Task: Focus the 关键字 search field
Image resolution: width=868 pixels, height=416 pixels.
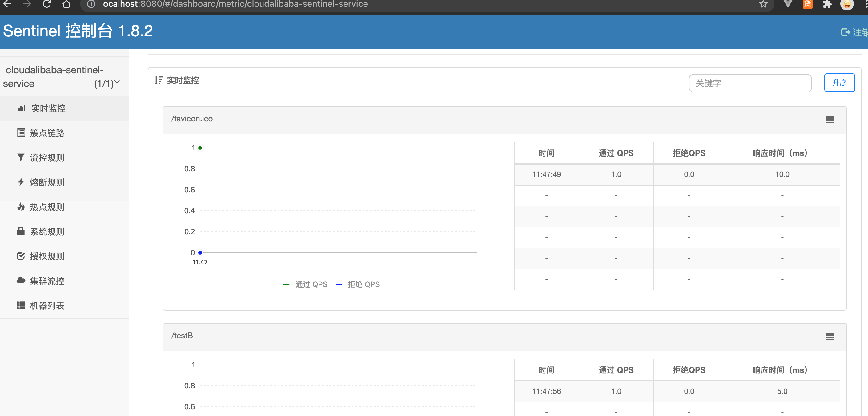Action: pos(750,83)
